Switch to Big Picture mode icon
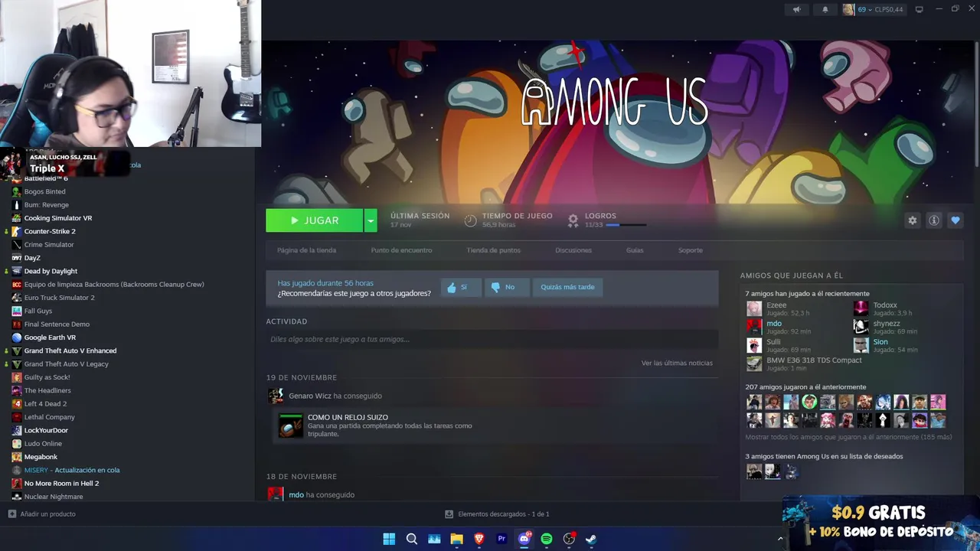980x551 pixels. [x=920, y=9]
